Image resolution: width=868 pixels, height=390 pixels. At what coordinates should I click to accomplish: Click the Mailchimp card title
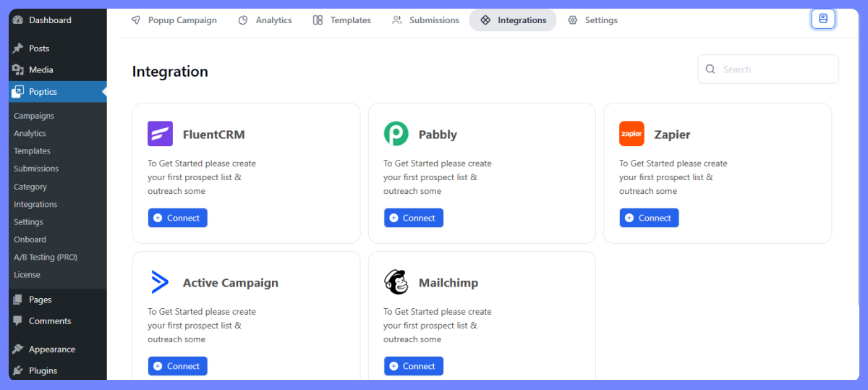tap(448, 283)
